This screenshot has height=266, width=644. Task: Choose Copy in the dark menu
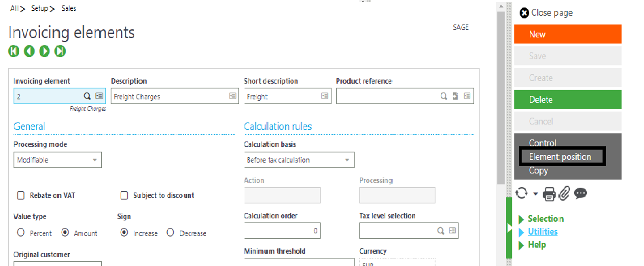click(538, 170)
